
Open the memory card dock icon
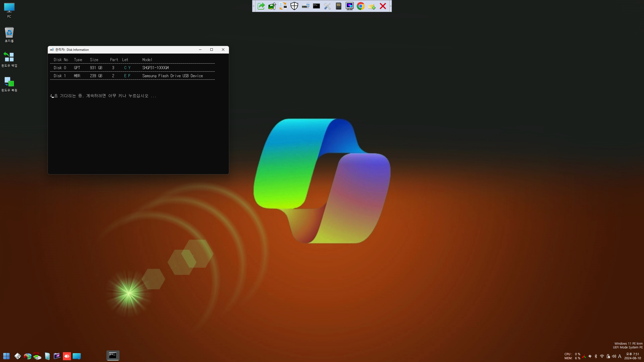point(338,6)
